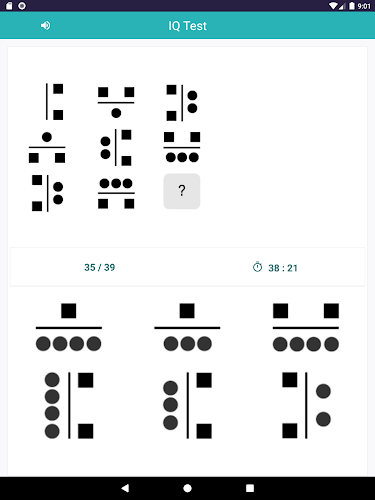Tap the timer clock icon
This screenshot has height=500, width=375.
pos(257,267)
